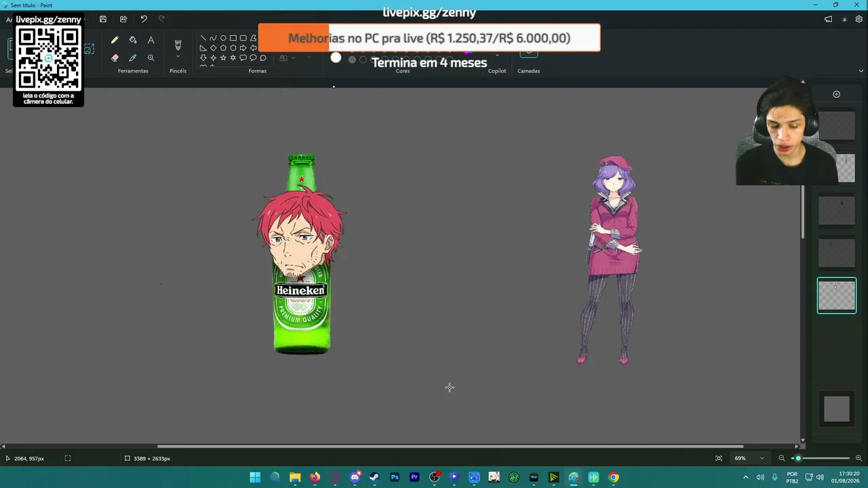The height and width of the screenshot is (488, 868).
Task: Zoom in with the plus magnifier
Action: click(x=859, y=458)
